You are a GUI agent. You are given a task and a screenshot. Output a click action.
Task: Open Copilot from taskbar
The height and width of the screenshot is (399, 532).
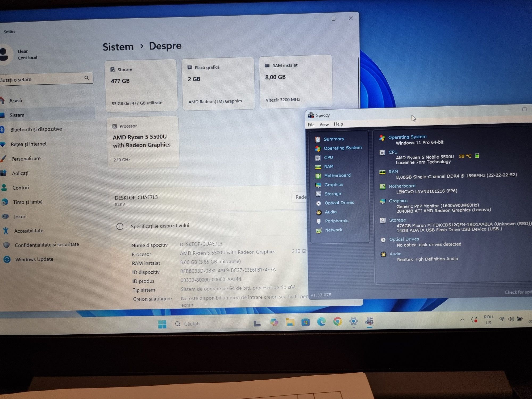pos(274,322)
